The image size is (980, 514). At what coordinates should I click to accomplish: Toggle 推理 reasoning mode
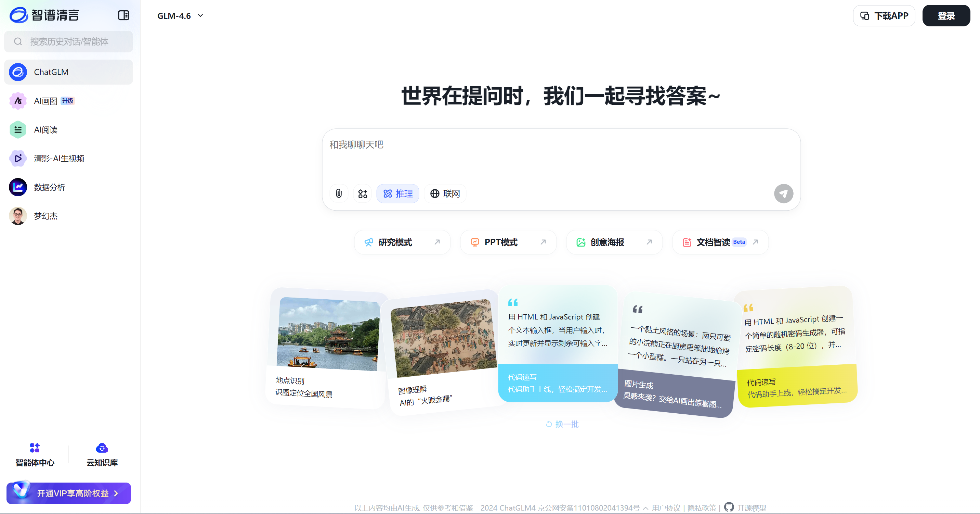(397, 193)
